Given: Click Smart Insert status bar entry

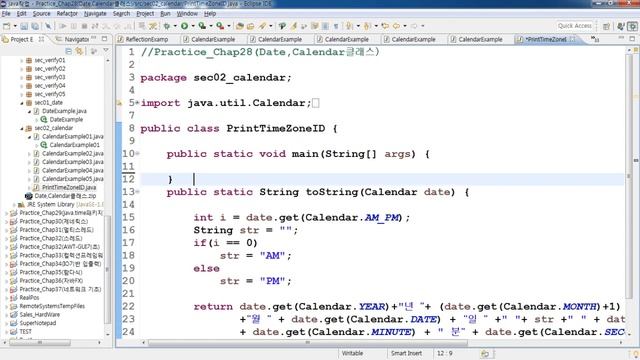Looking at the screenshot, I should pos(406,353).
